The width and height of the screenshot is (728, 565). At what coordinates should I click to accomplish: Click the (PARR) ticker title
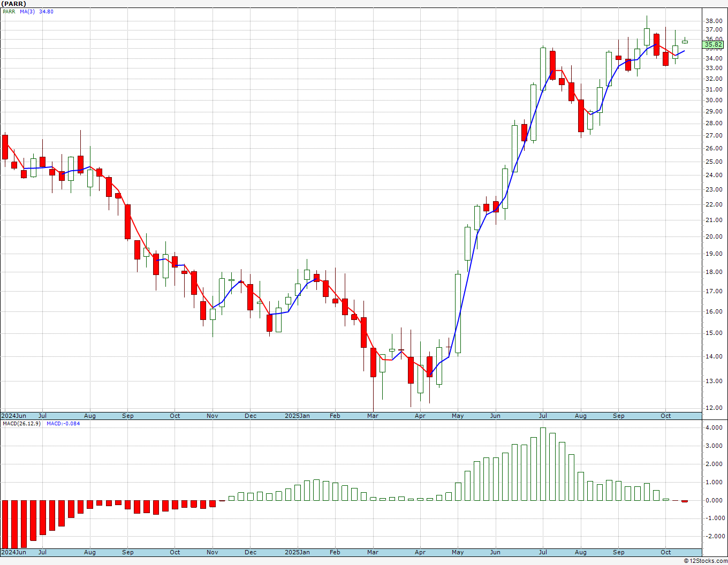pos(14,4)
